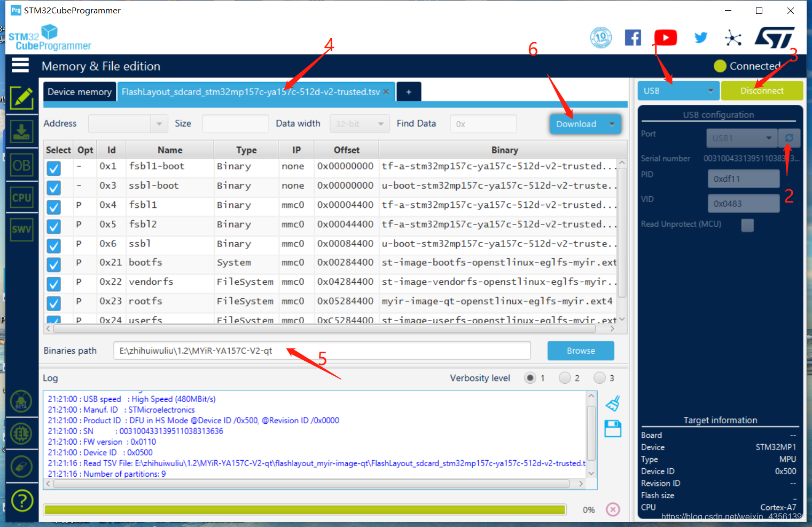Image resolution: width=812 pixels, height=527 pixels.
Task: Click the eraser icon in sidebar
Action: pyautogui.click(x=21, y=467)
